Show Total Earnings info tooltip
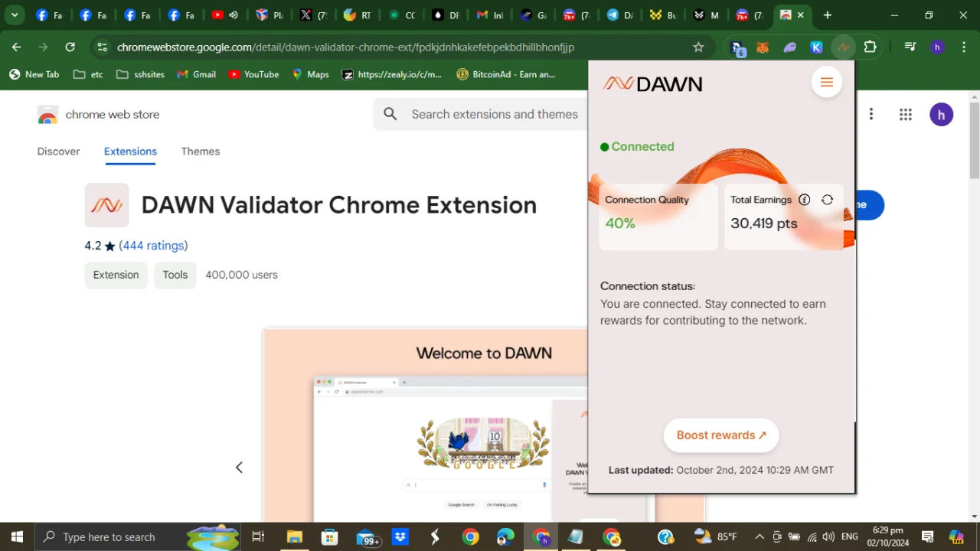This screenshot has height=551, width=980. 804,200
